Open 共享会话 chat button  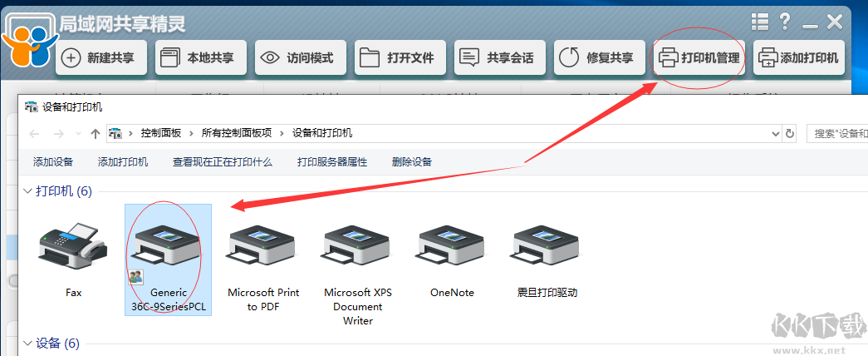[x=500, y=57]
